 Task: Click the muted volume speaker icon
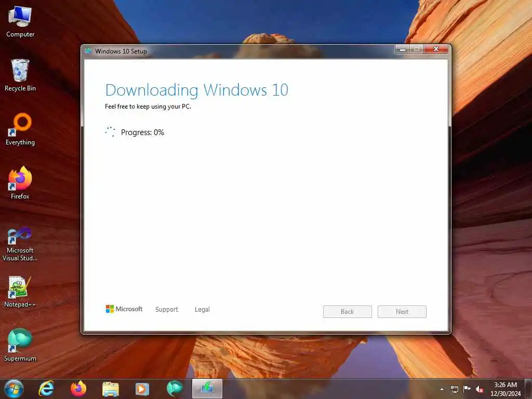480,389
